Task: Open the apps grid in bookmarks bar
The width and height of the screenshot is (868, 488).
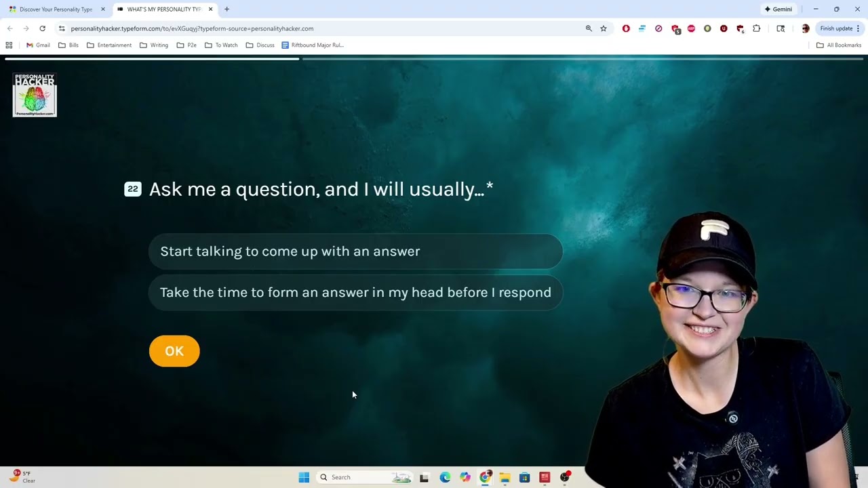Action: tap(9, 45)
